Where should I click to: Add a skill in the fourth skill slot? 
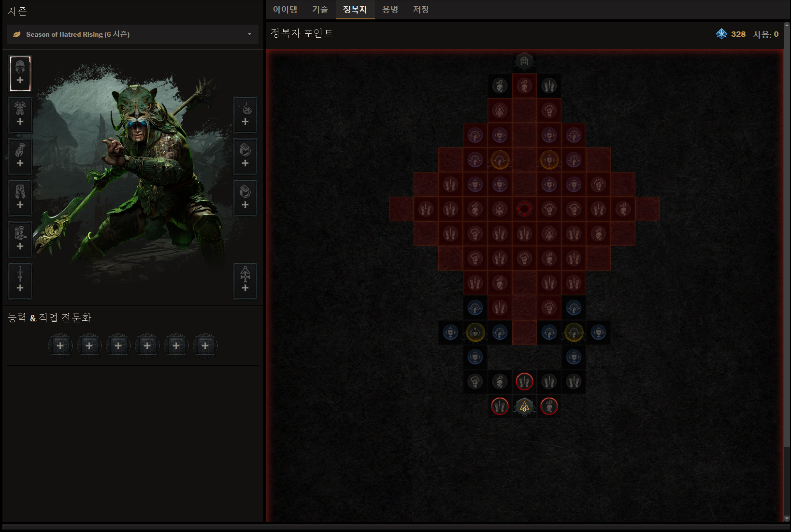[147, 346]
